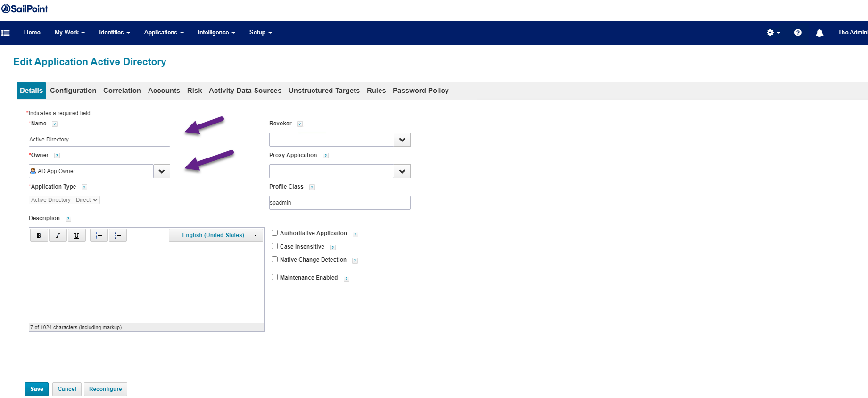Enable Case Insensitive checkbox
Viewport: 868px width, 398px height.
tap(274, 246)
